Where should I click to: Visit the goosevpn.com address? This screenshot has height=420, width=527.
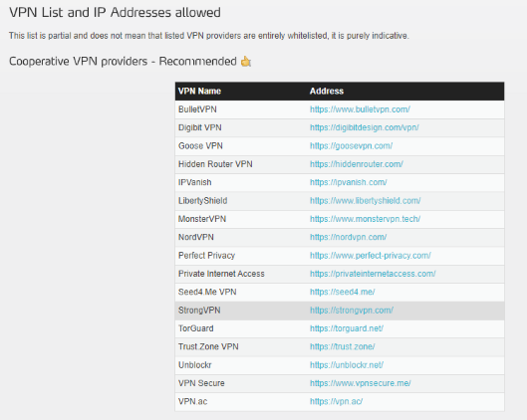(351, 146)
